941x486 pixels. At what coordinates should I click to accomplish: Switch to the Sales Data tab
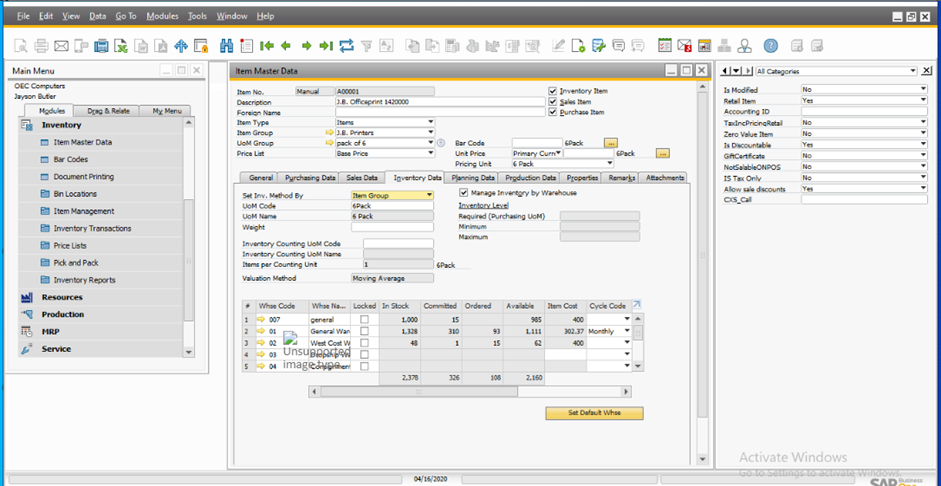tap(362, 178)
